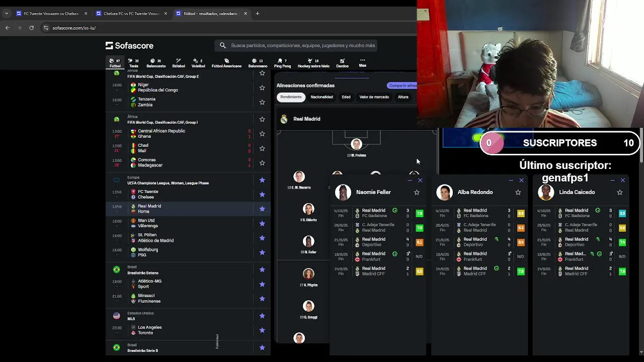Select the Rendimiento lineup filter
Viewport: 644px width, 362px height.
coord(291,97)
